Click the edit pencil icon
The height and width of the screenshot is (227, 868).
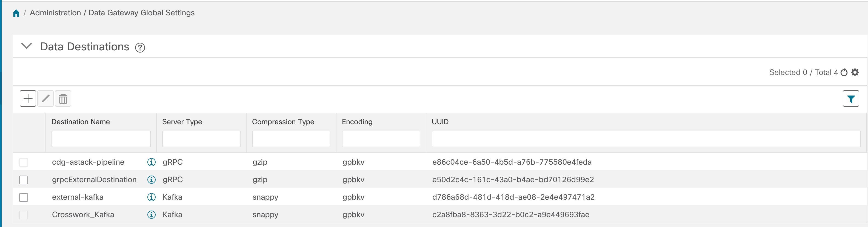click(45, 98)
